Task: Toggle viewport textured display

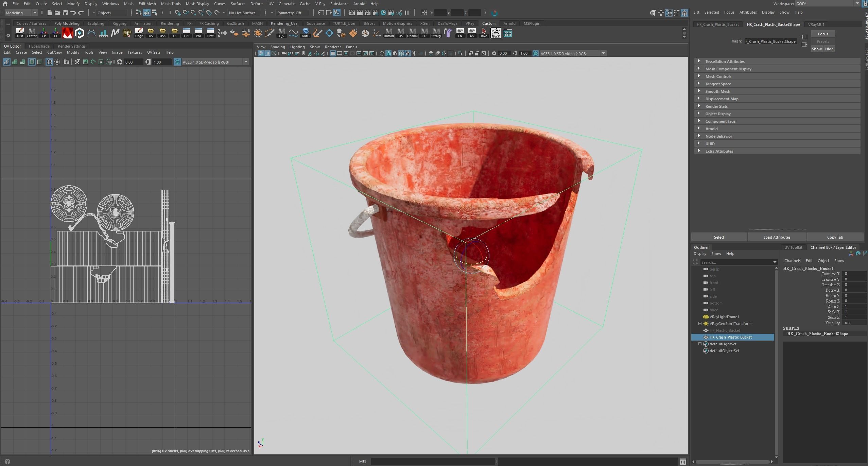Action: pyautogui.click(x=408, y=53)
